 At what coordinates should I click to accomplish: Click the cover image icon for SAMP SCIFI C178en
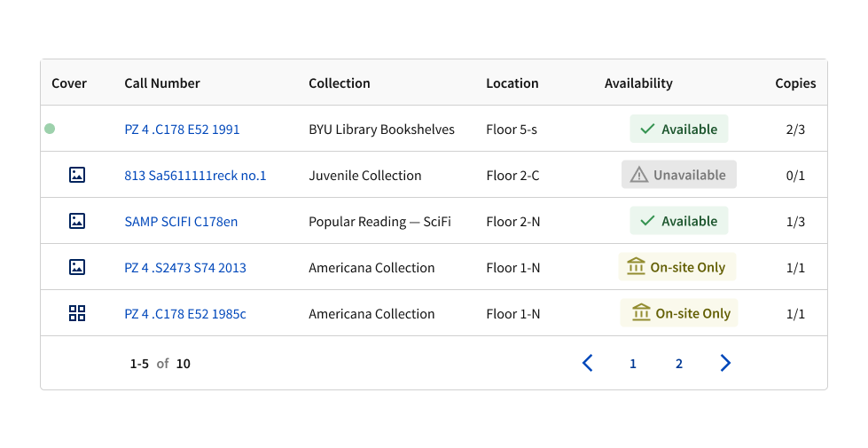tap(77, 221)
